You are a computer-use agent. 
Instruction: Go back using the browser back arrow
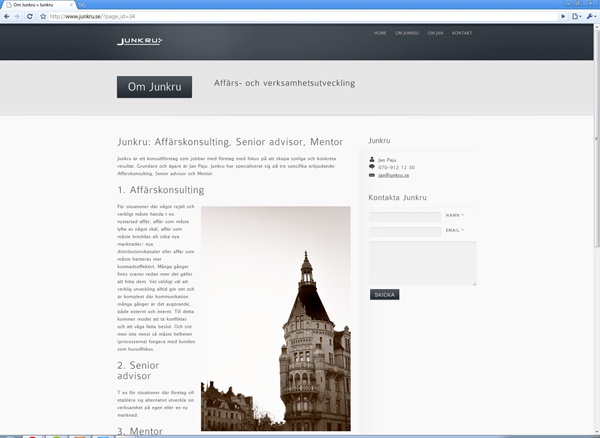[x=7, y=16]
